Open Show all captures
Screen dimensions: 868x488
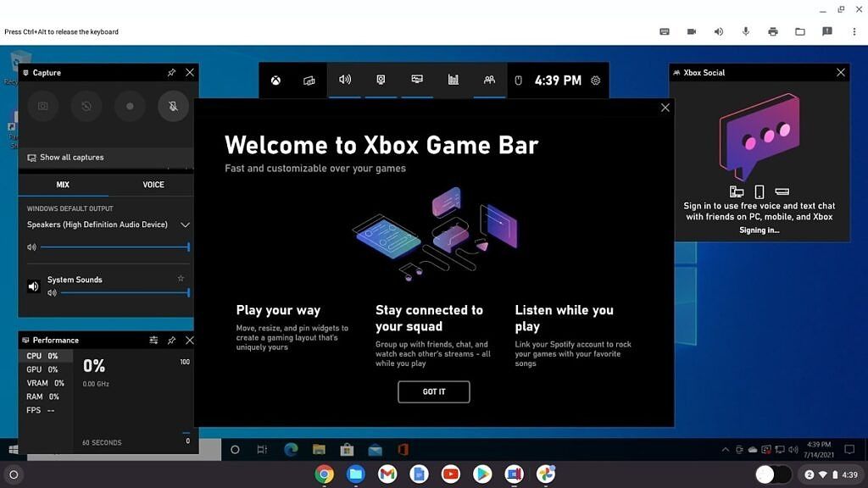coord(71,157)
